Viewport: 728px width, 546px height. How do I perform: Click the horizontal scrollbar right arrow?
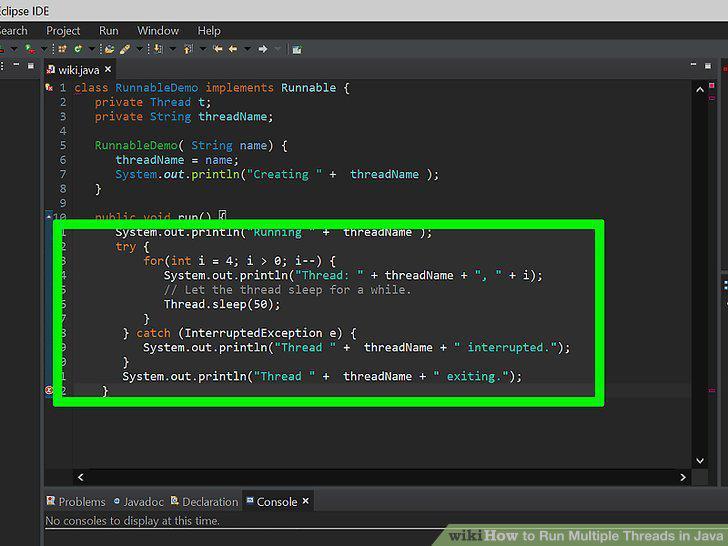[x=682, y=477]
